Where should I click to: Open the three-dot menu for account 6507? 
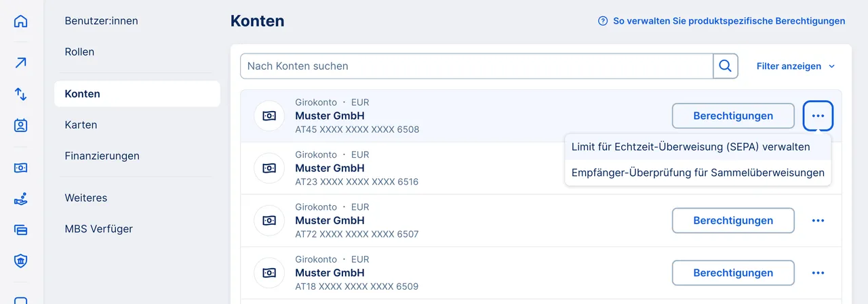[x=818, y=221]
